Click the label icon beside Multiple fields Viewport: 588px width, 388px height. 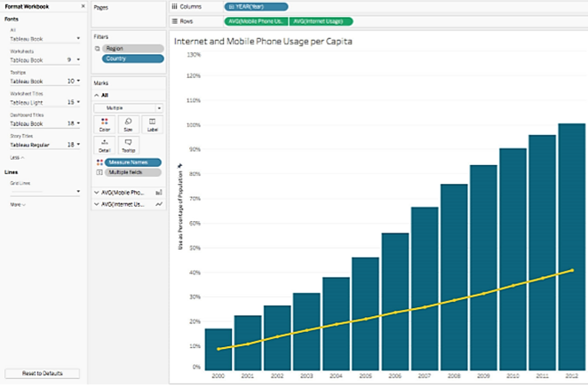(x=99, y=172)
